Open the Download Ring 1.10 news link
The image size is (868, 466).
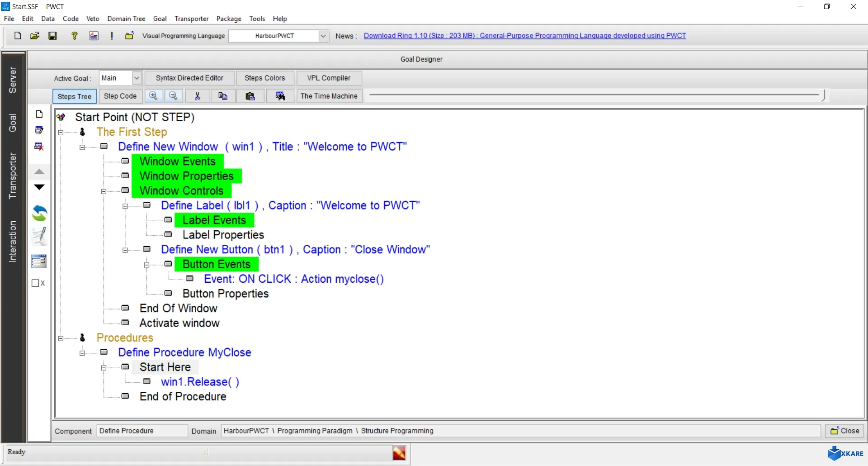point(525,36)
